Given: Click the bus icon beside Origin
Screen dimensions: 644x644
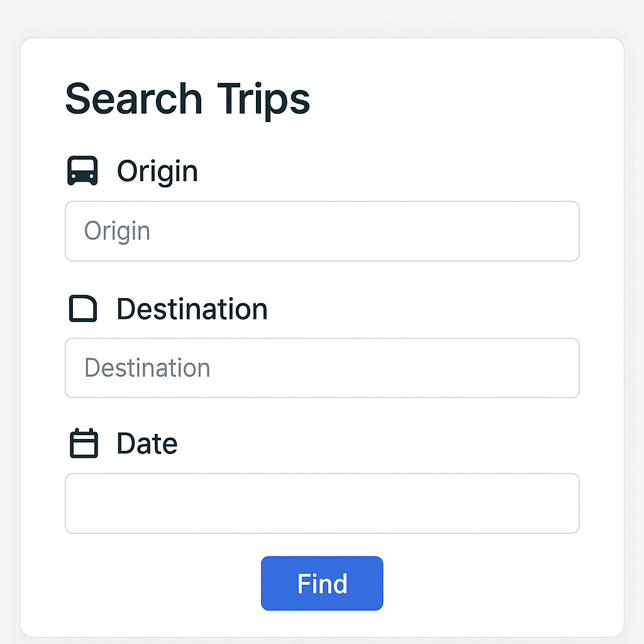Looking at the screenshot, I should coord(82,171).
